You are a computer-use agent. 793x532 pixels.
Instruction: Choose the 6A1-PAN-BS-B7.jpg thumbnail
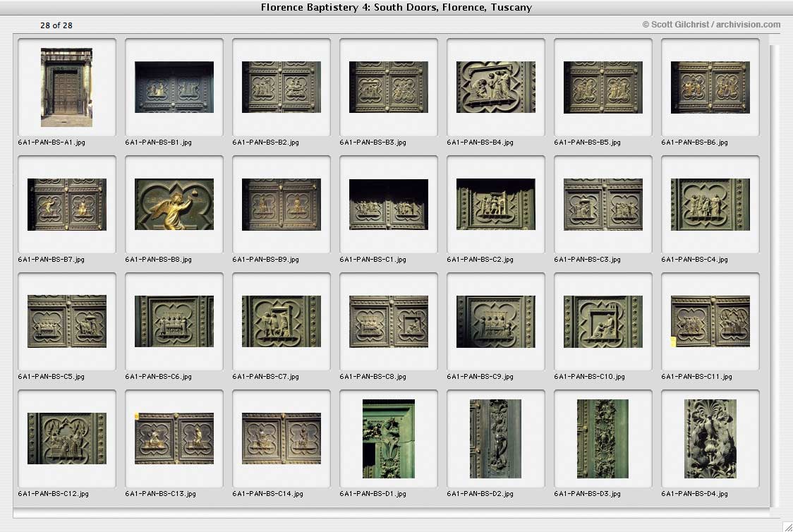(x=67, y=205)
